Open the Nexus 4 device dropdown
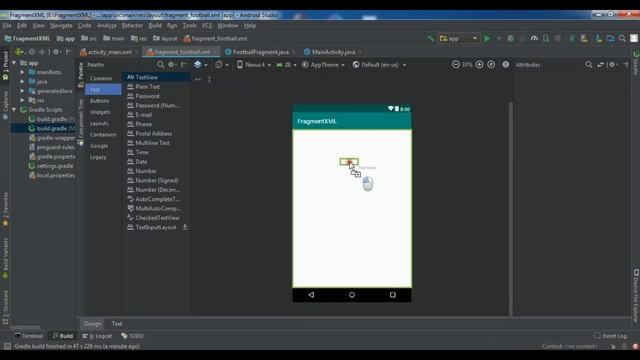640x360 pixels. (253, 64)
